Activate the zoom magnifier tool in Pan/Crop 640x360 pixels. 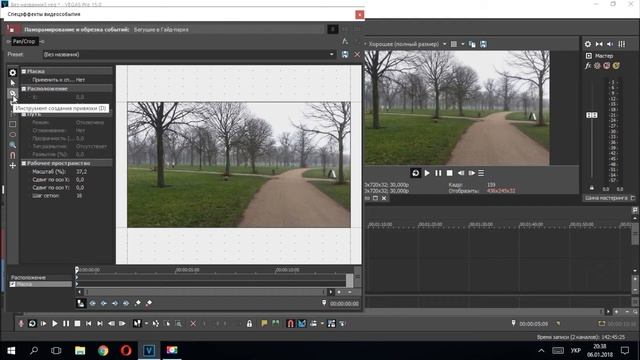pos(13,145)
